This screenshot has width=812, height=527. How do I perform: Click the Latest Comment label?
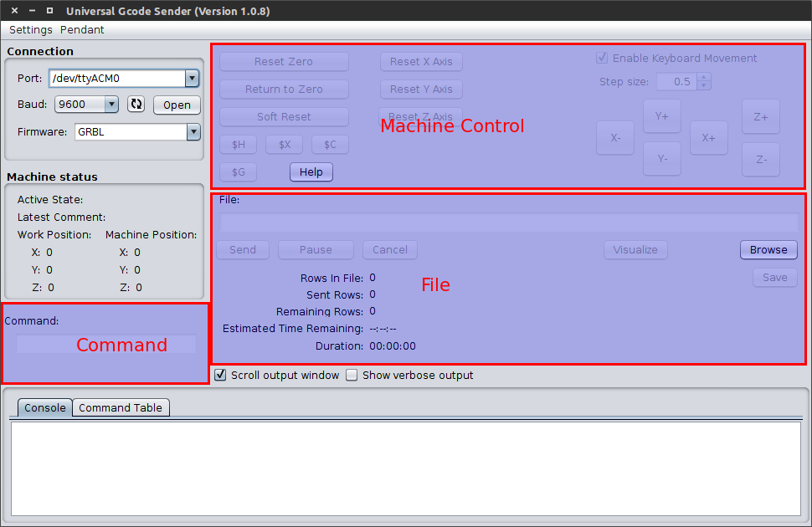[x=61, y=217]
